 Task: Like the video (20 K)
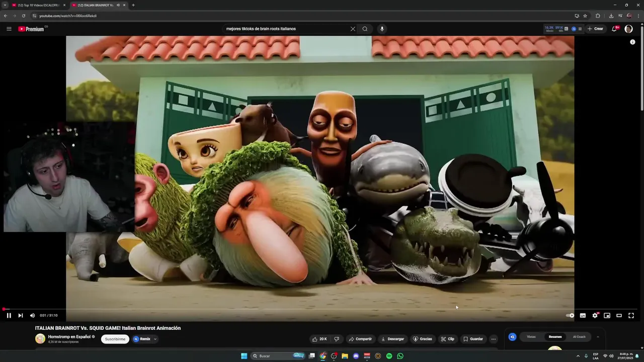(319, 339)
